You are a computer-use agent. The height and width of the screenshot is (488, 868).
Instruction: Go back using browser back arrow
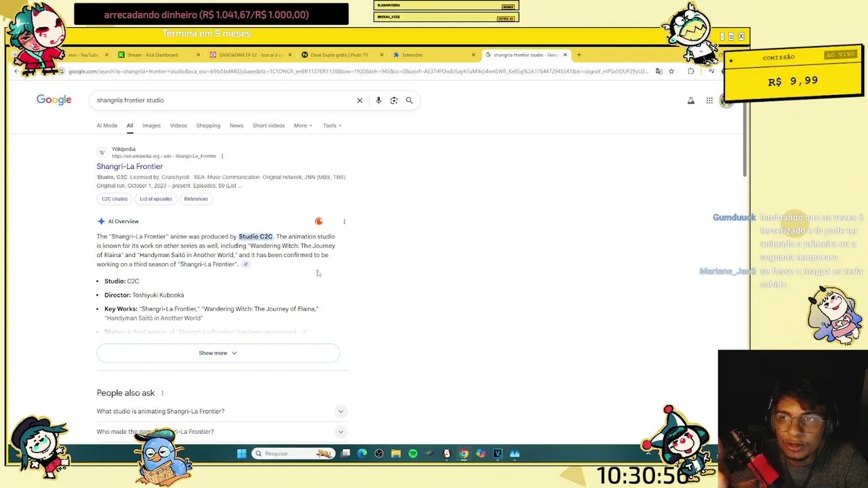click(x=16, y=71)
